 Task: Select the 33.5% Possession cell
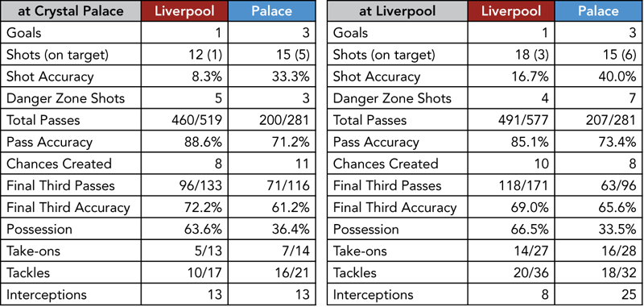tap(598, 230)
